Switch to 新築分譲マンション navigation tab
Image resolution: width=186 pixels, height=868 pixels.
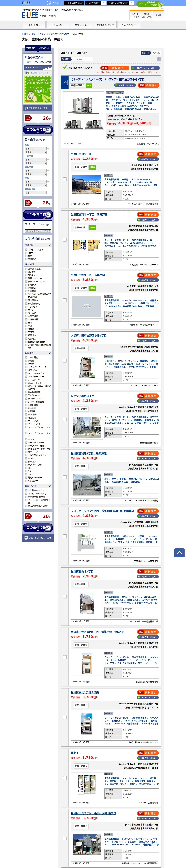tap(105, 25)
